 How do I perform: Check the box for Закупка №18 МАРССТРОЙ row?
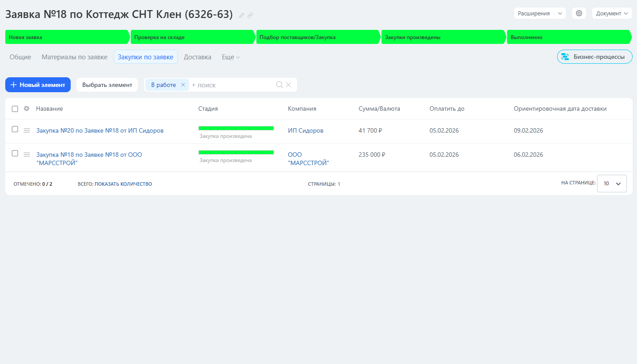point(15,154)
